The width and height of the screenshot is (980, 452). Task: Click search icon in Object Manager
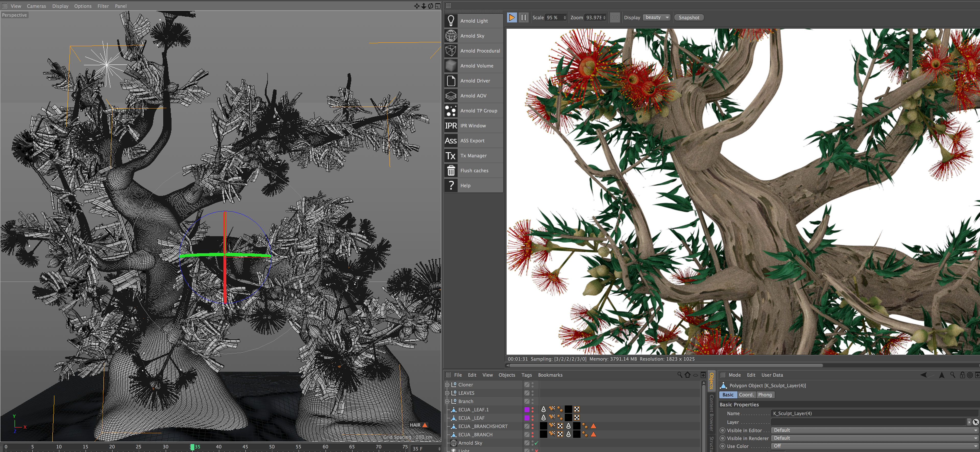(x=679, y=375)
